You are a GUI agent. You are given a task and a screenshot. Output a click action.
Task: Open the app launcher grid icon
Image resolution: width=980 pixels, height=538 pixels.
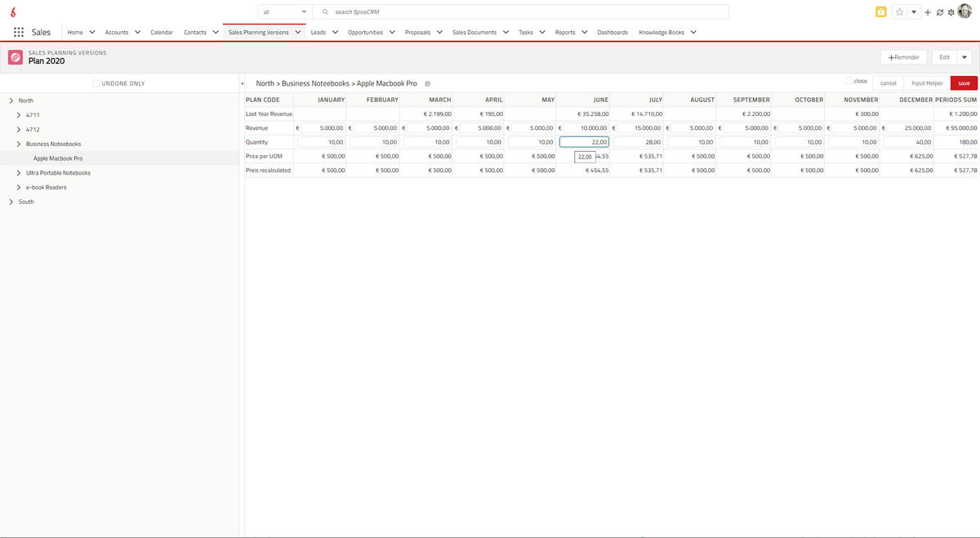click(x=18, y=33)
